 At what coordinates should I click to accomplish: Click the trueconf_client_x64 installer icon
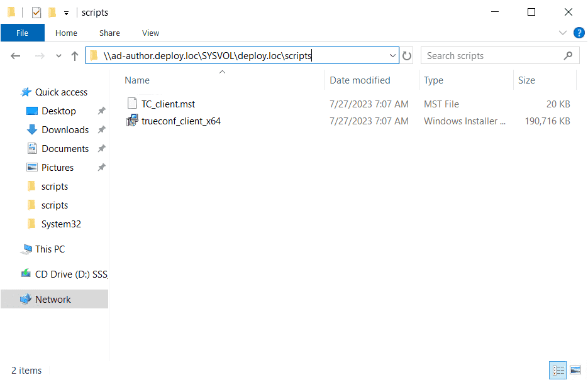pyautogui.click(x=132, y=120)
